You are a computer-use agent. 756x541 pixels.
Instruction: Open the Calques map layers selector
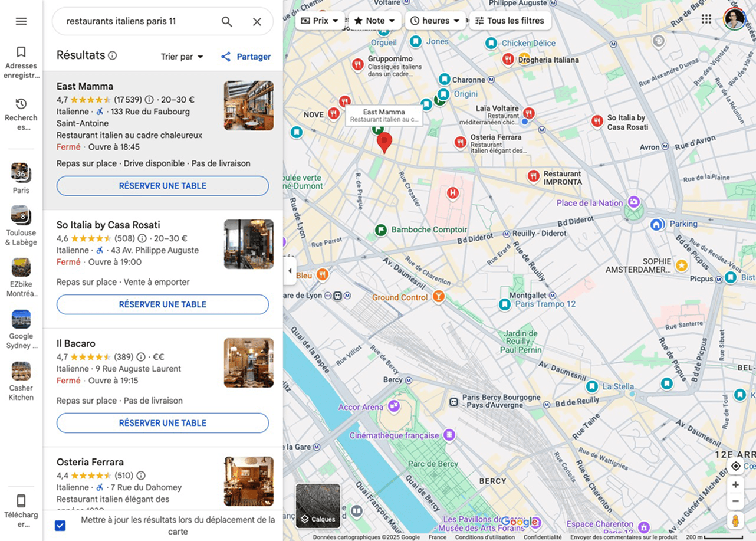[318, 506]
